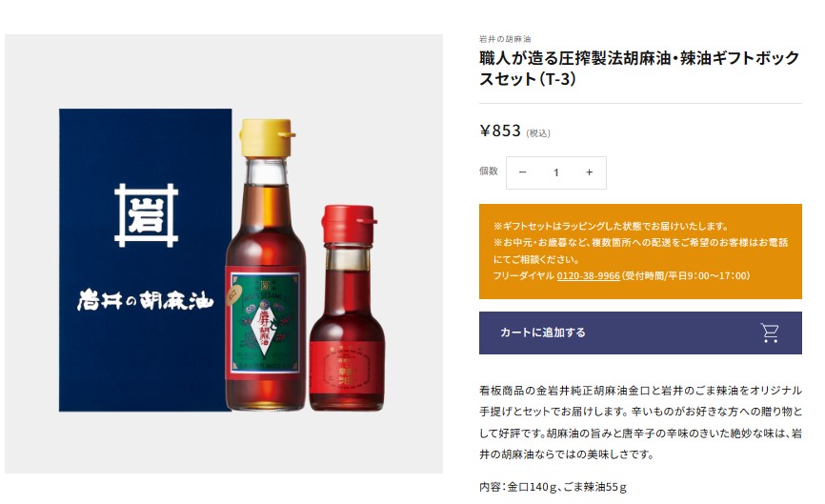
Task: Click the product title 職人が造る圧搾製法胡麻油
Action: (x=639, y=69)
